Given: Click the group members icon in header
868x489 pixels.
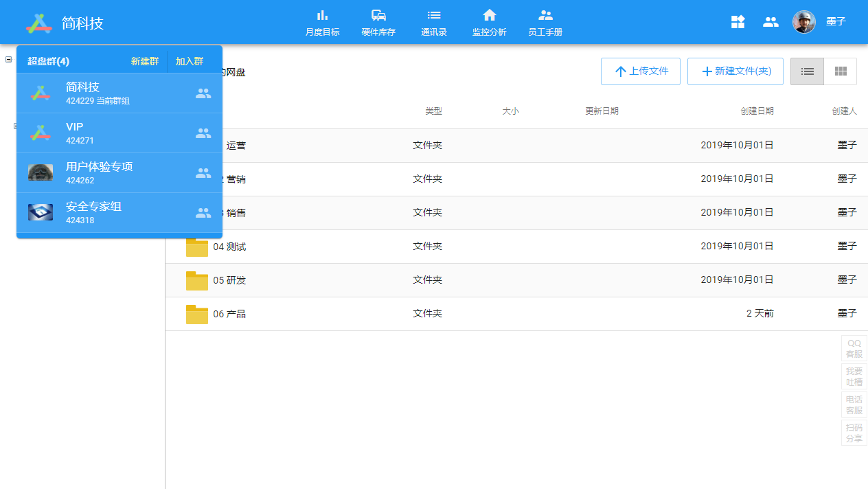Looking at the screenshot, I should (770, 22).
